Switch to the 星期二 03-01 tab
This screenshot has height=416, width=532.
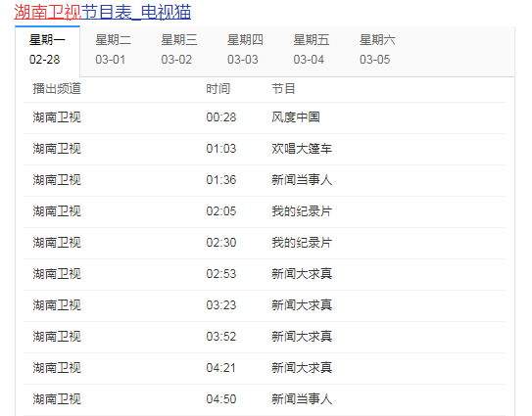pyautogui.click(x=113, y=50)
